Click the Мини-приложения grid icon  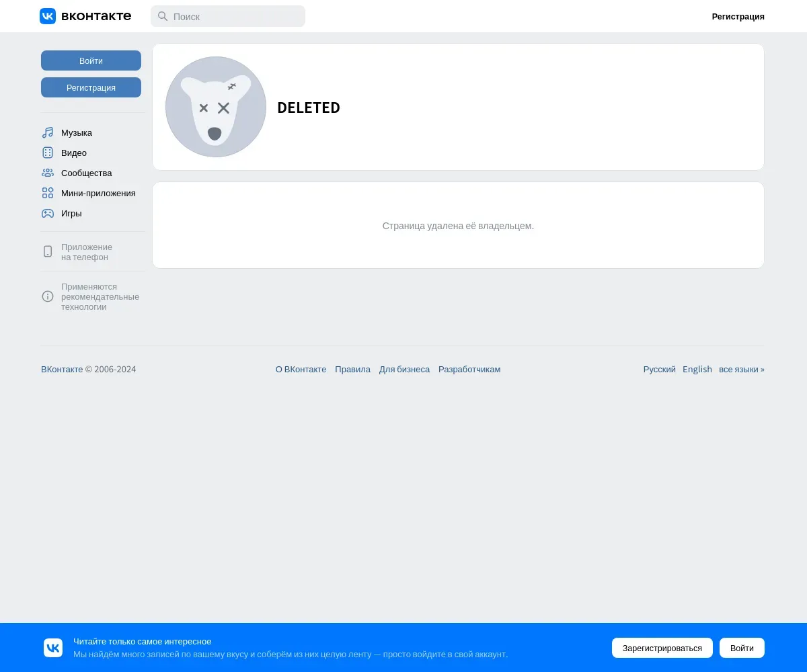48,193
